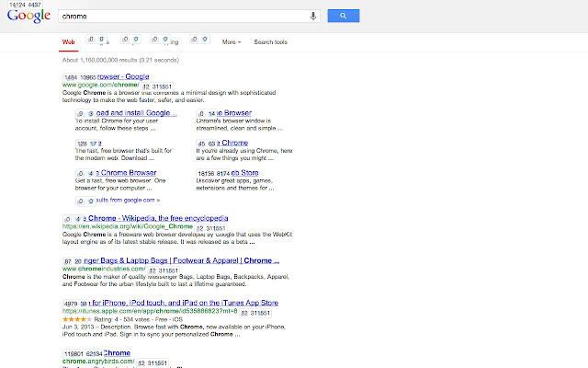
Task: Click the "4979 38" badge on iTunes result
Action: point(75,304)
